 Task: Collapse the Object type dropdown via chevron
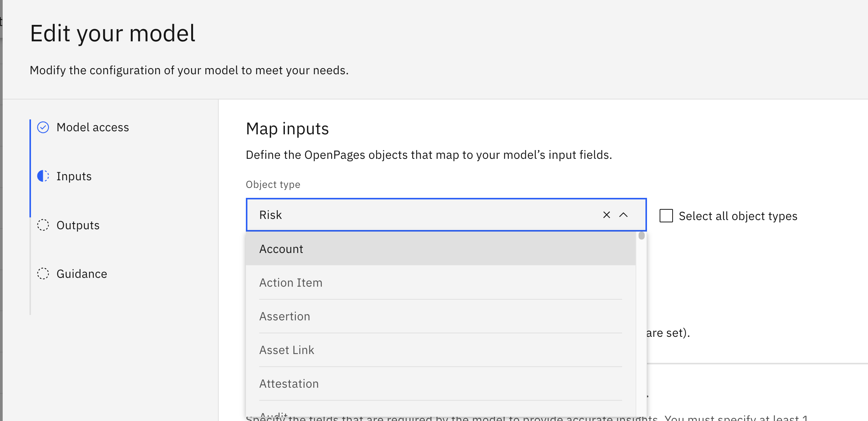tap(624, 215)
